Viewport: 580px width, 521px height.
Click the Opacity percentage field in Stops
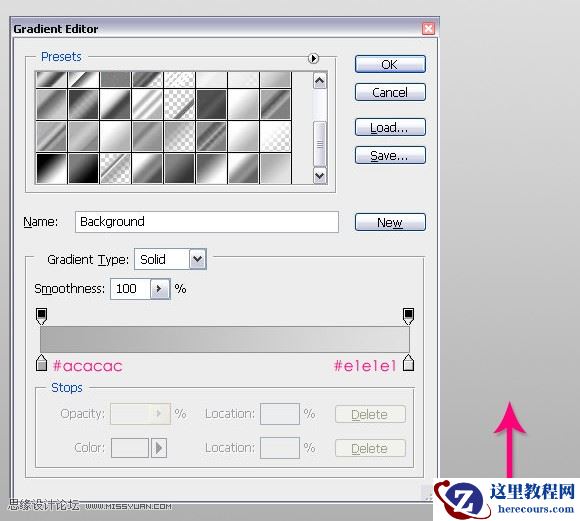coord(131,413)
